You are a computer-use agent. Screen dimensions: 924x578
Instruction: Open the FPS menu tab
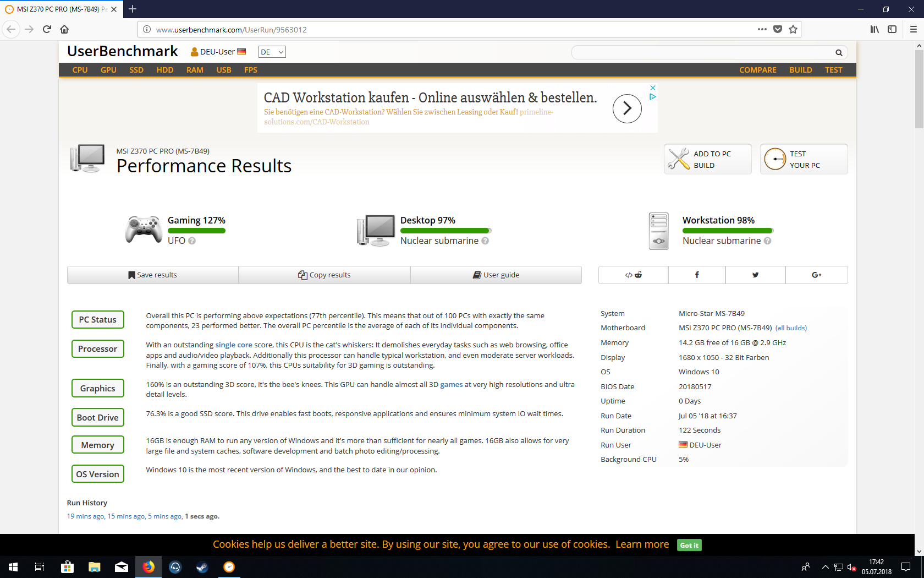pyautogui.click(x=251, y=70)
